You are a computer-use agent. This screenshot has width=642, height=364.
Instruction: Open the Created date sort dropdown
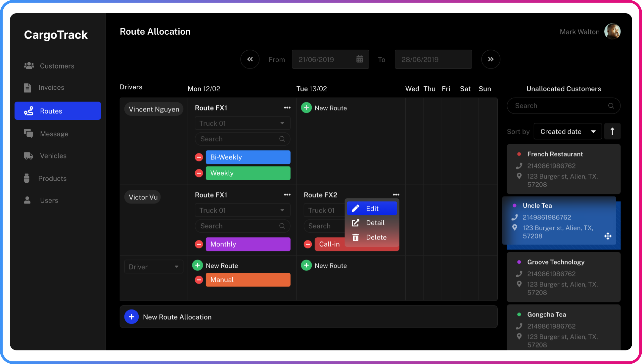click(568, 131)
